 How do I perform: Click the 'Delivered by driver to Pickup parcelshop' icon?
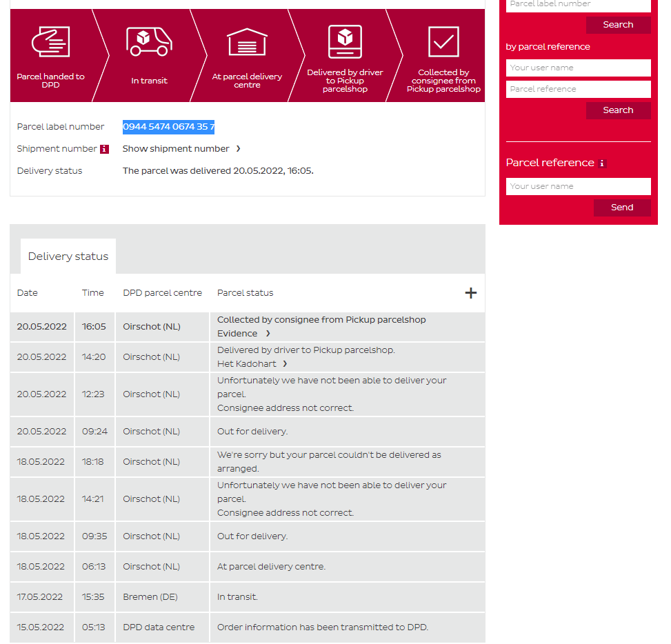345,42
